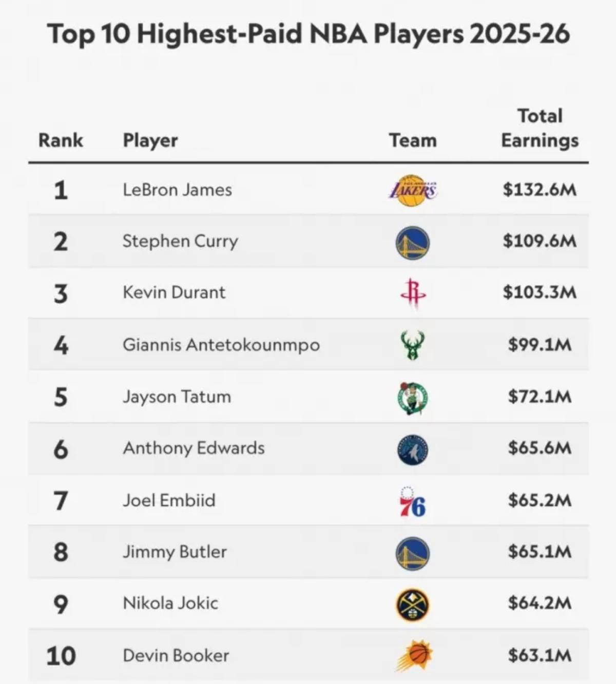616x684 pixels.
Task: Select the 76ers logo next to Joel Embiid
Action: 413,501
